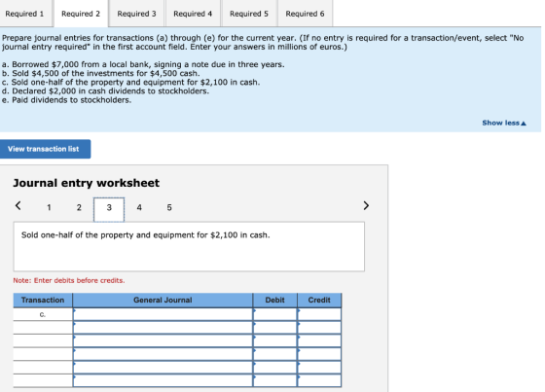Click second row Credit amount field
Screen dimensions: 545x392
[319, 328]
